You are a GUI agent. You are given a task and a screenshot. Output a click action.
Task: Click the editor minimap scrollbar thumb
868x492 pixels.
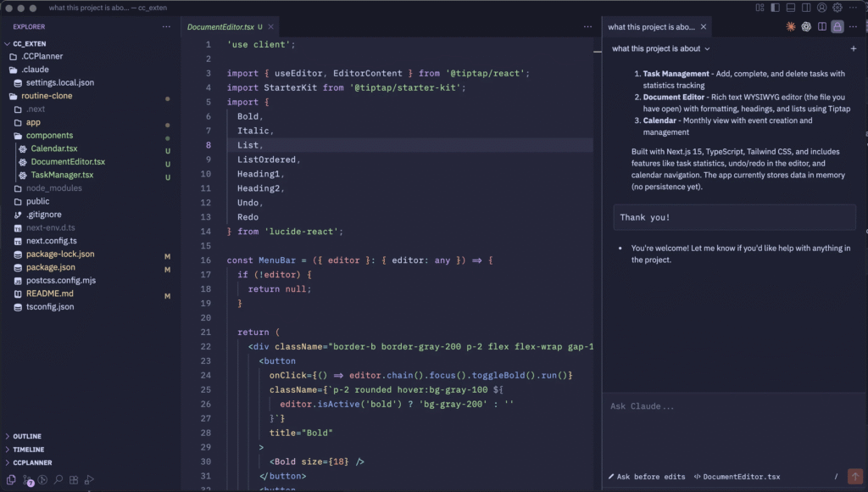coord(598,52)
